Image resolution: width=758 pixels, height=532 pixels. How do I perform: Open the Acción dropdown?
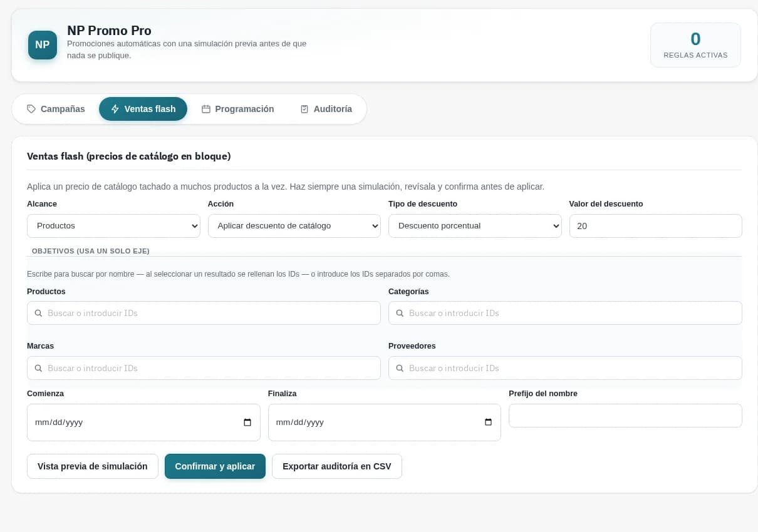(294, 226)
